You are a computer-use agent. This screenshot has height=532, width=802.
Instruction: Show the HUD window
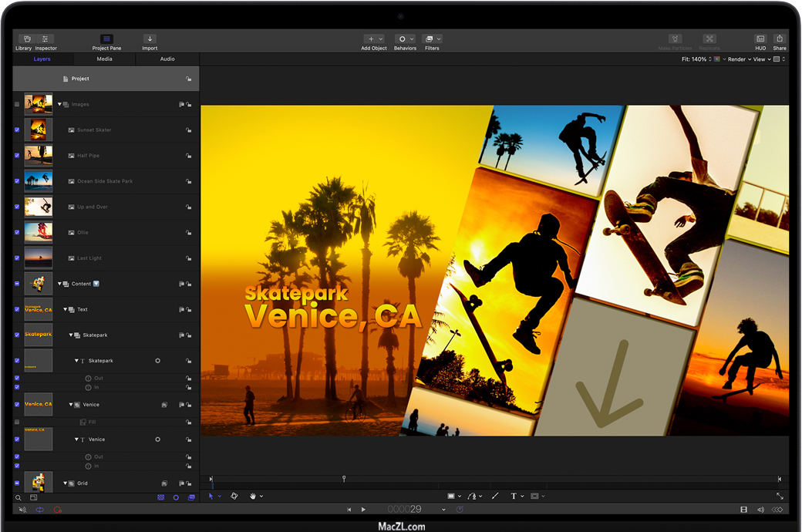[760, 39]
